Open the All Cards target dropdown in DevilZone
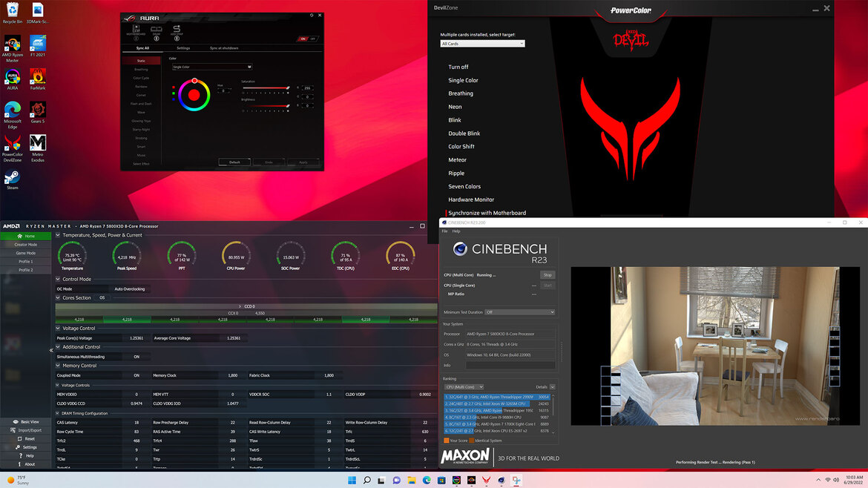This screenshot has height=488, width=868. (482, 44)
